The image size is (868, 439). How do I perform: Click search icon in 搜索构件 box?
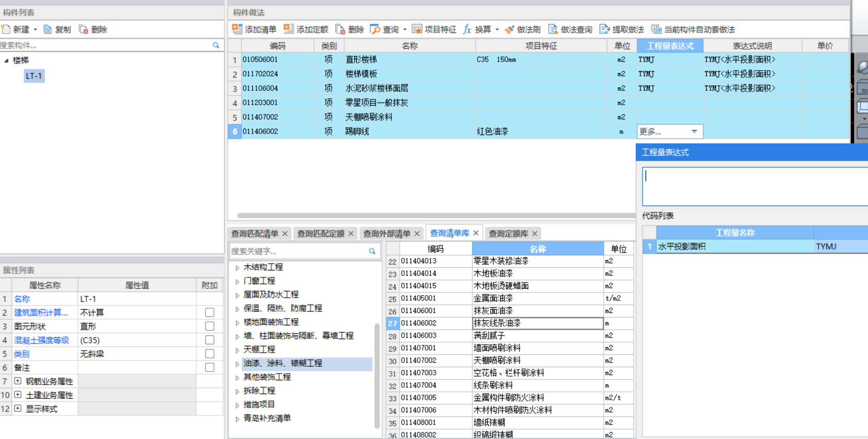click(216, 46)
